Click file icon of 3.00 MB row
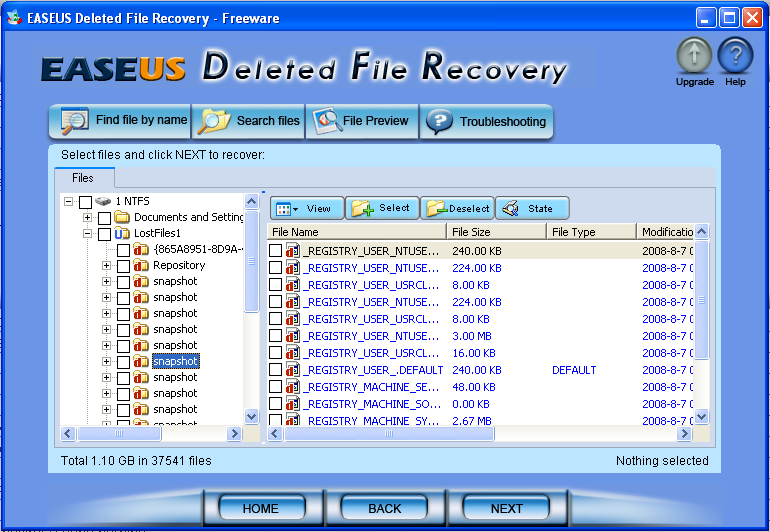 tap(293, 336)
